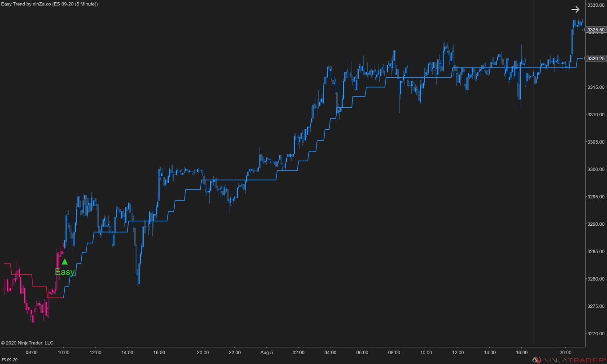Select the tall blue breakout candle near 20:00

point(572,40)
